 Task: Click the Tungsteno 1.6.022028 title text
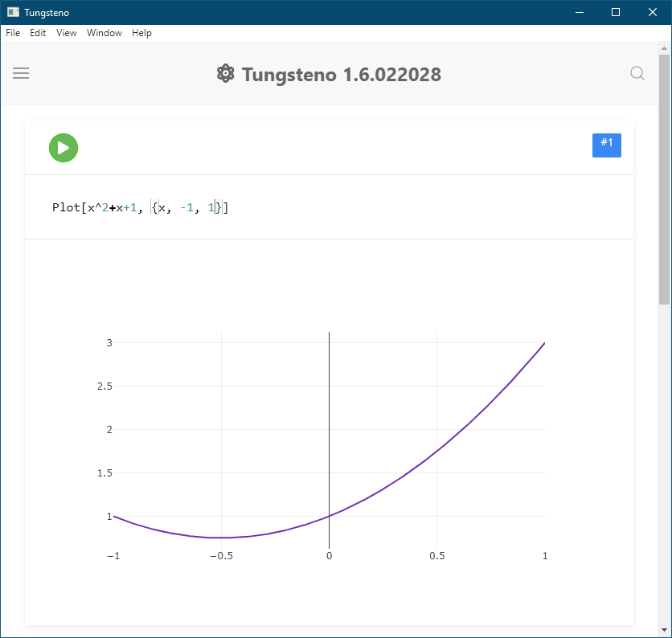point(342,75)
